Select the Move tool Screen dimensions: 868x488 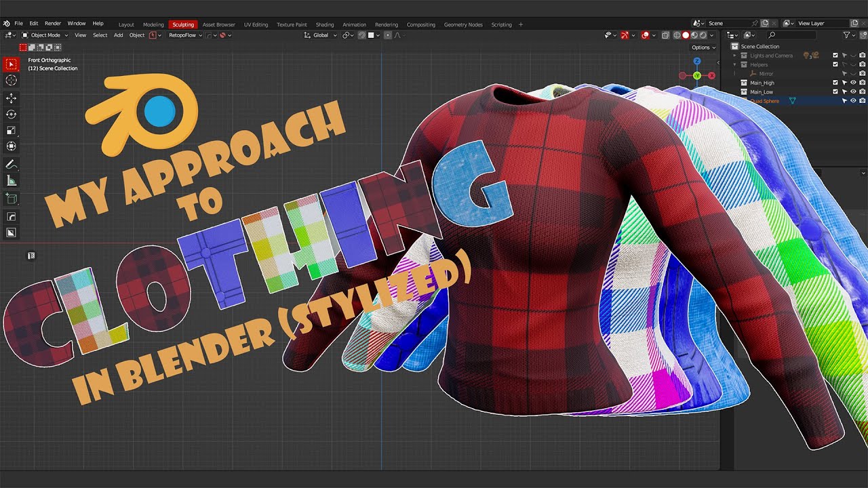pos(11,98)
